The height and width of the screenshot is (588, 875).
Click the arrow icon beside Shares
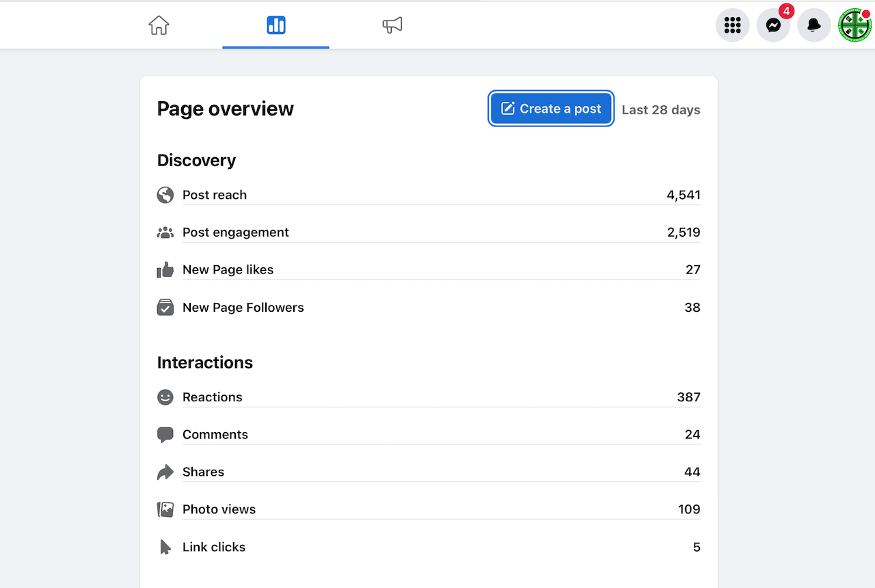click(165, 472)
